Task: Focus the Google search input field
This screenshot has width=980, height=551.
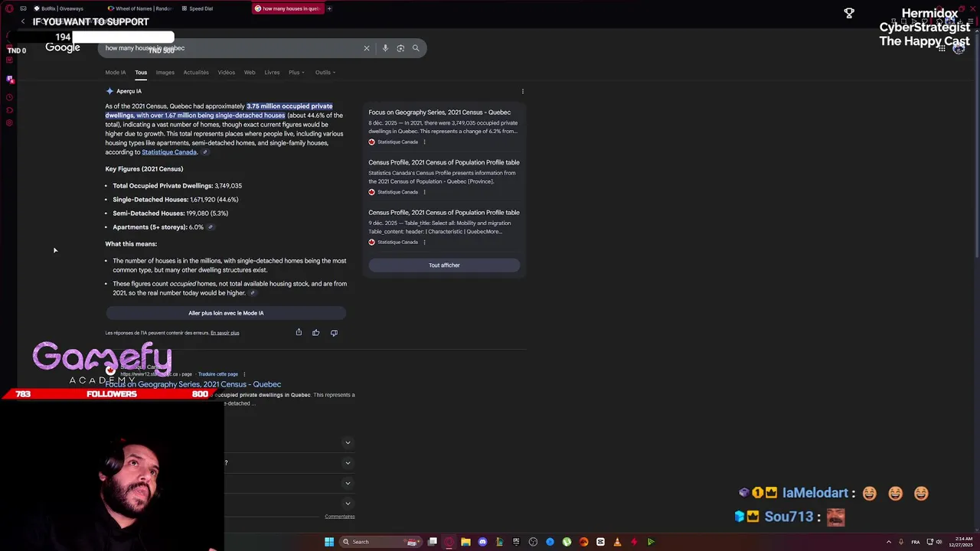Action: coord(230,48)
